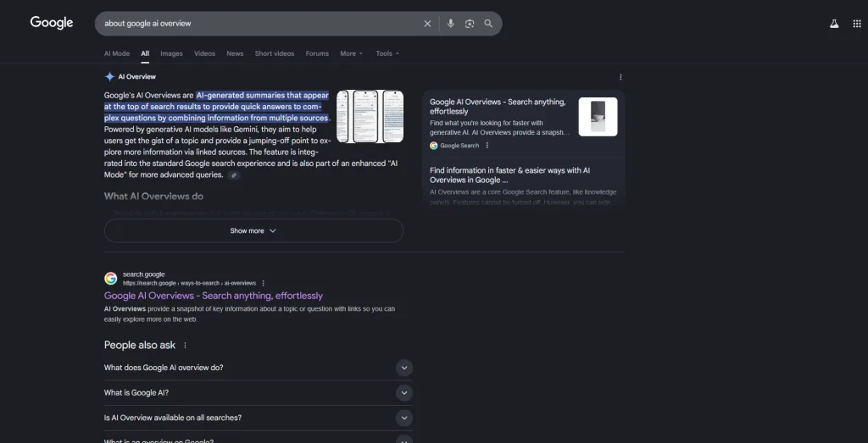Screen dimensions: 868x443
Task: Open "Google AI Overviews - Search anything" source card title
Action: 498,107
